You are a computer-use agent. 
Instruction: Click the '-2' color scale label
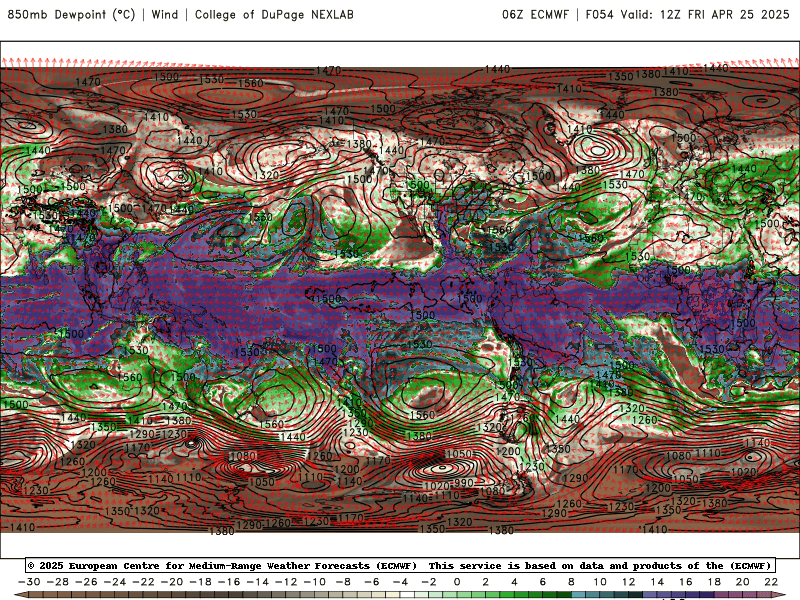(429, 582)
